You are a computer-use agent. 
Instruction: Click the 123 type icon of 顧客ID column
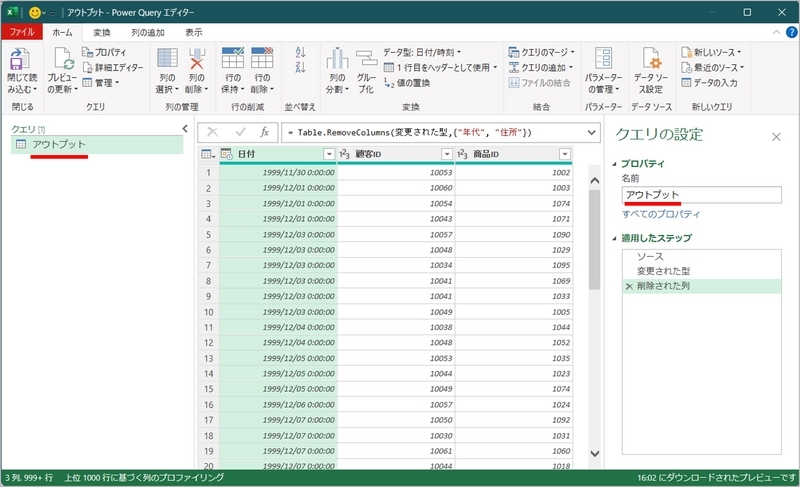pos(344,154)
